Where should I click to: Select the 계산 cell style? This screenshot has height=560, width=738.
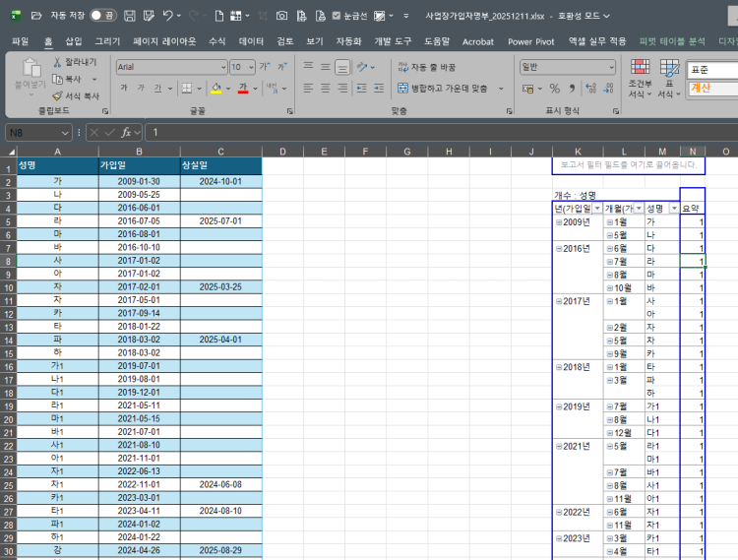point(712,88)
